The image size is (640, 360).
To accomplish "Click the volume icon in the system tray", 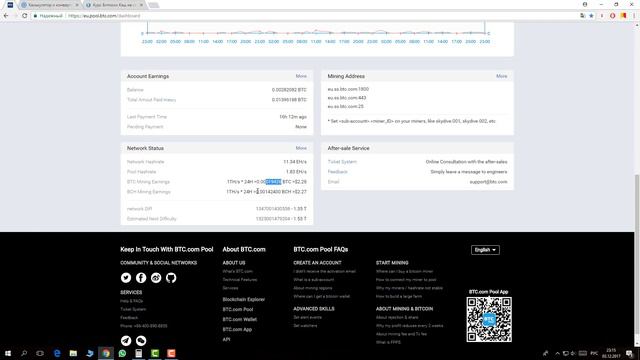I will pyautogui.click(x=573, y=353).
